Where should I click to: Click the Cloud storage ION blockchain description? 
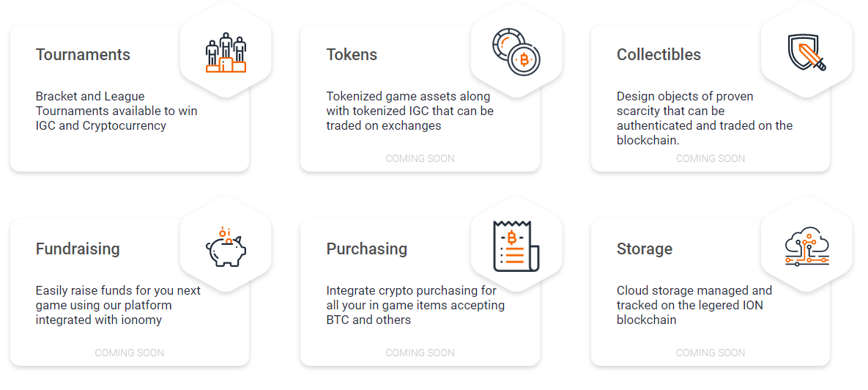point(694,305)
